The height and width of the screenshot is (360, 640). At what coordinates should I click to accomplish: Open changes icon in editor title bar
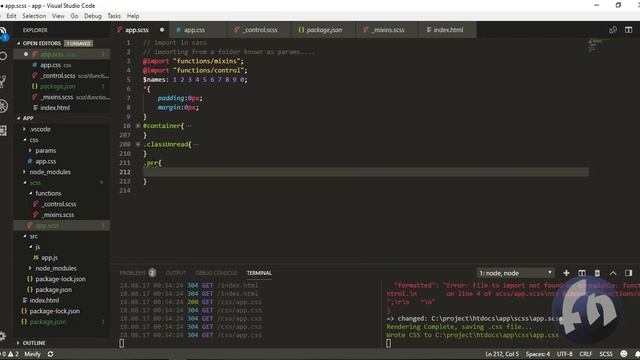tap(613, 30)
